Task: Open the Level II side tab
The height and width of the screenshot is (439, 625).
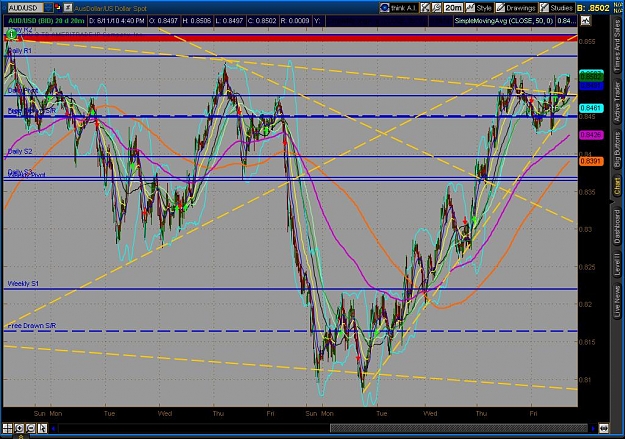Action: point(618,265)
